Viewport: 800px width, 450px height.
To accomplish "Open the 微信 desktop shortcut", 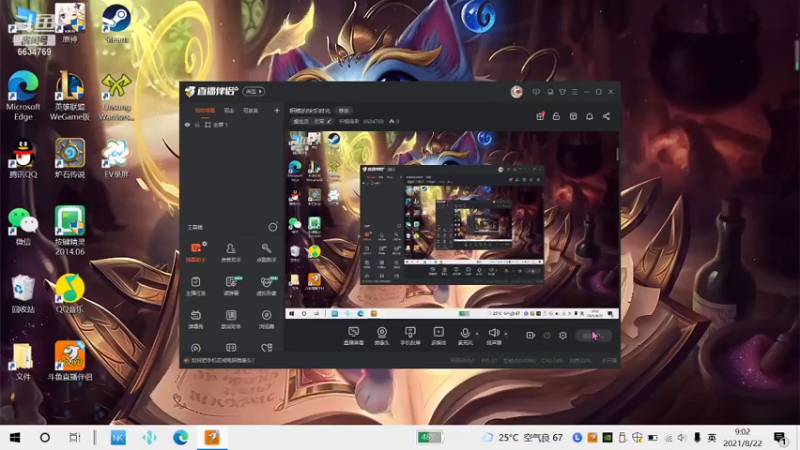I will click(x=23, y=226).
